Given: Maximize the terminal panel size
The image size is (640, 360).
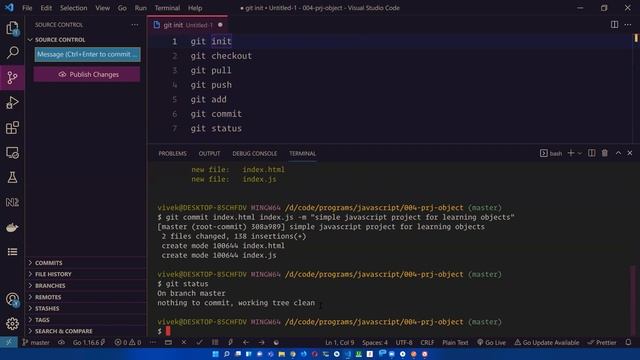Looking at the screenshot, I should coord(618,153).
